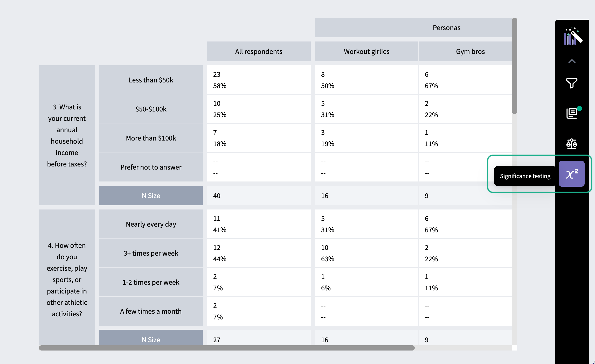The width and height of the screenshot is (595, 364).
Task: Open the weighting scales icon
Action: (x=571, y=143)
